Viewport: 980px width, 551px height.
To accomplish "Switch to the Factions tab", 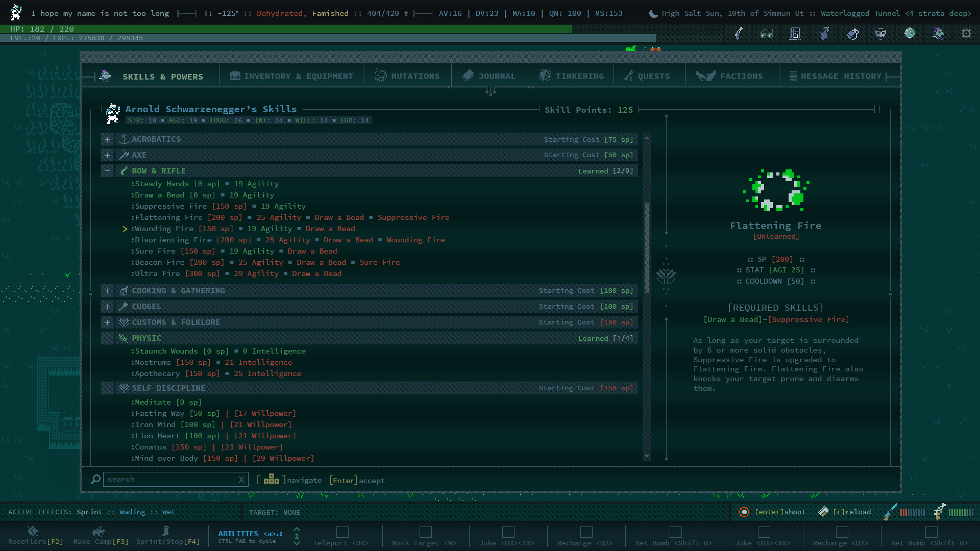I will (x=732, y=76).
